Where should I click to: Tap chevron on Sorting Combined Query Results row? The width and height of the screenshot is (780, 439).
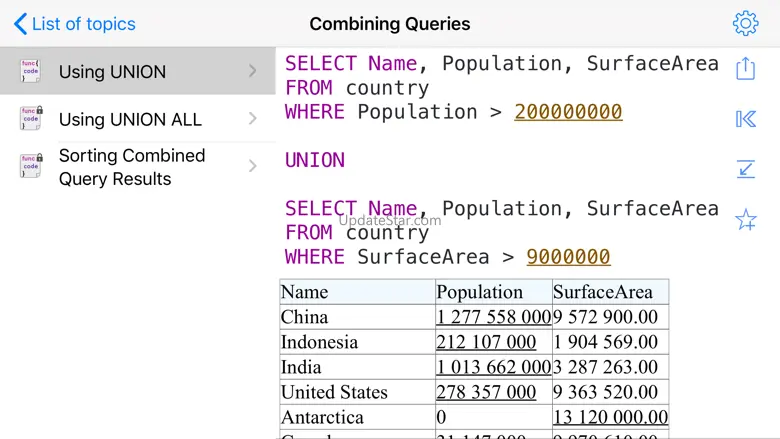point(253,166)
